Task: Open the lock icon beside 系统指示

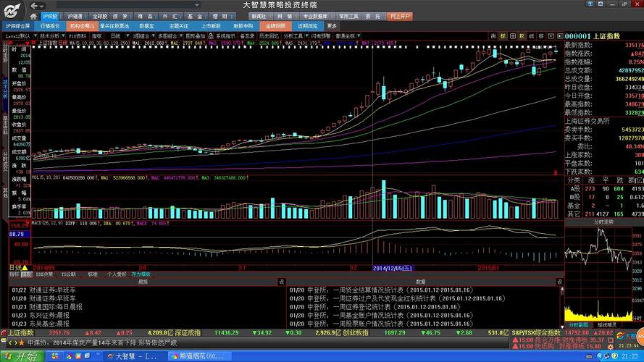Action: click(211, 36)
